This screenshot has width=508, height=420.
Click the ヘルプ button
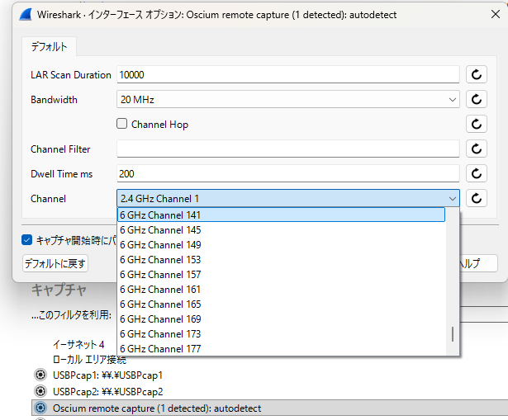click(x=478, y=263)
